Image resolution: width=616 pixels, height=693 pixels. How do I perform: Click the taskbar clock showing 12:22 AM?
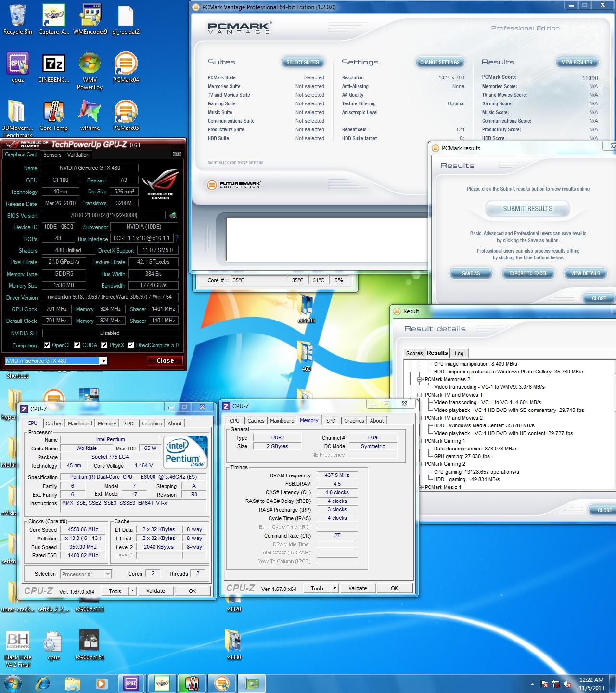point(591,683)
